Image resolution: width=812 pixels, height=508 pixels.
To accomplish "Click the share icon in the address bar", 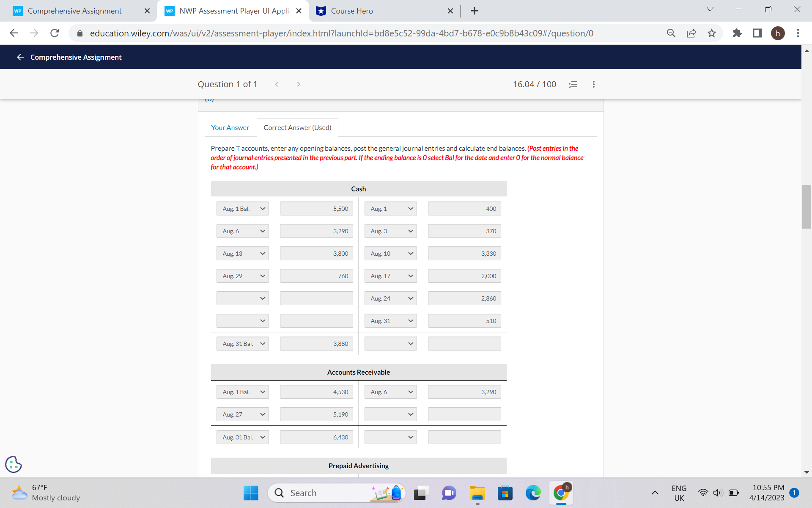I will pyautogui.click(x=691, y=33).
